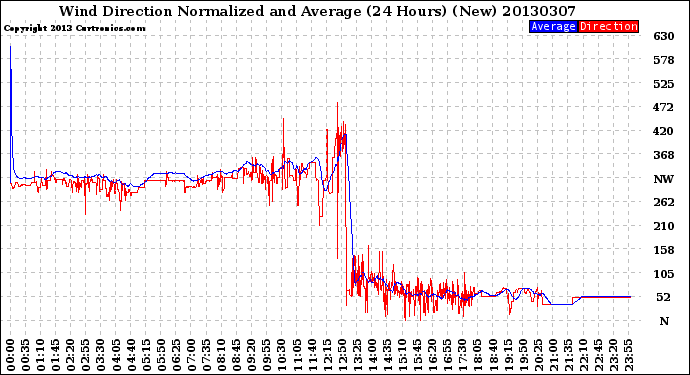
Task: Click the 525 y-axis label
Action: click(664, 84)
